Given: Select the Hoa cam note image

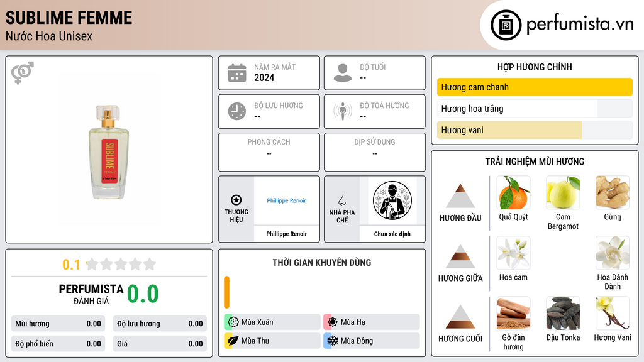Looking at the screenshot, I should [513, 253].
